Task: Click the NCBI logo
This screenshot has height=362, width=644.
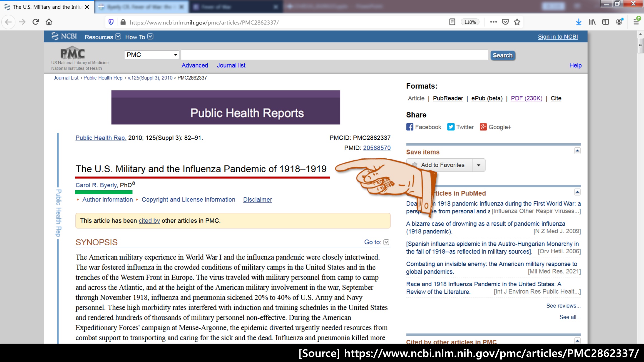Action: point(64,36)
